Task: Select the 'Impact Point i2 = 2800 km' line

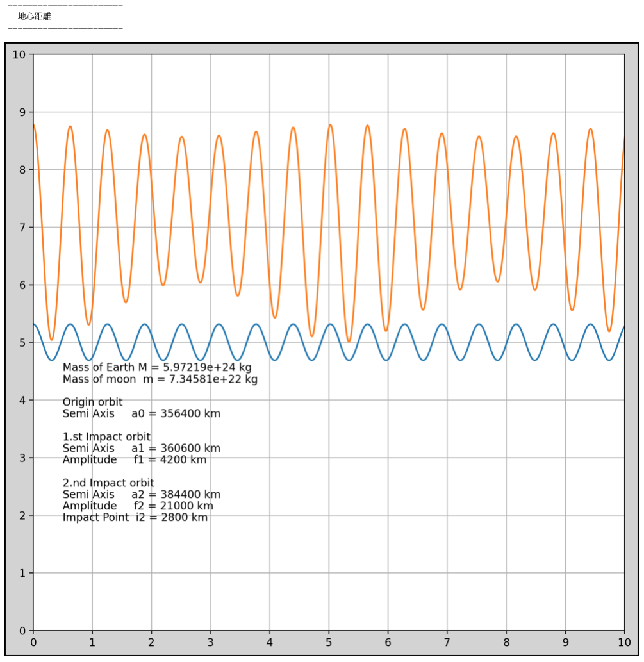Action: pos(135,517)
